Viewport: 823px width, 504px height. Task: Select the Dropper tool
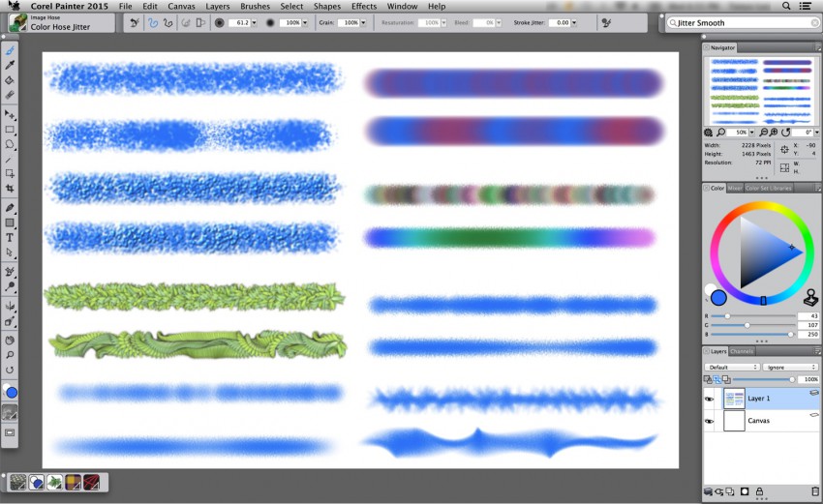pos(10,65)
